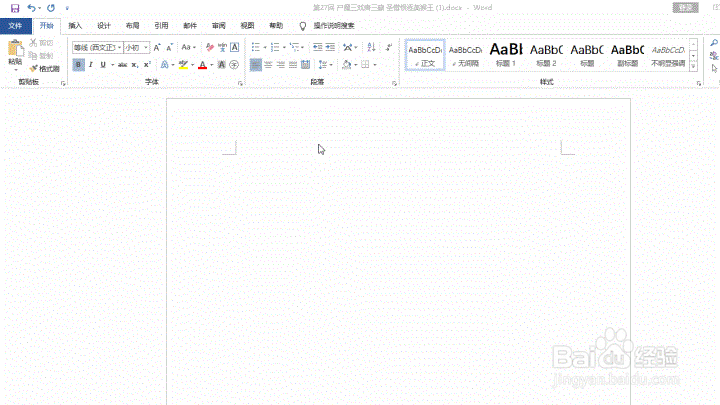Click the Redo icon

51,8
